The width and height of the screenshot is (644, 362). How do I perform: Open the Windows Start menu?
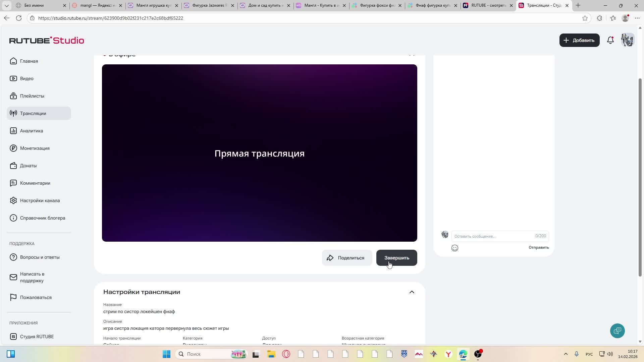tap(166, 354)
